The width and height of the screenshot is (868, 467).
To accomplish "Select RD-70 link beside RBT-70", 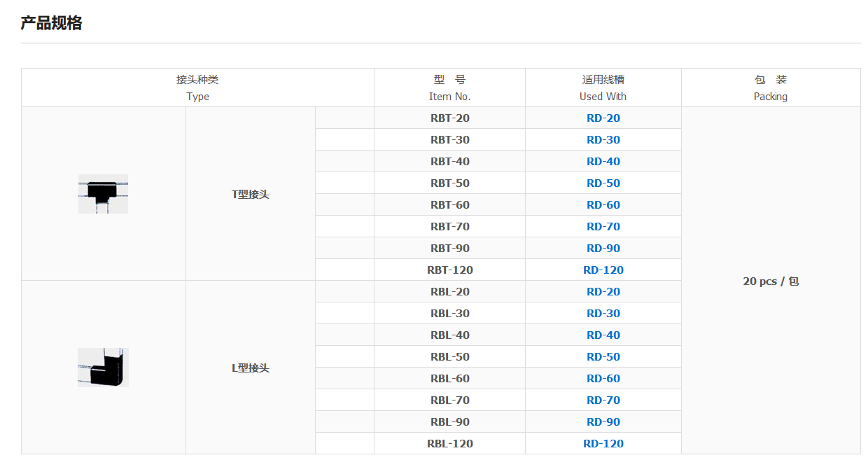I will tap(603, 227).
